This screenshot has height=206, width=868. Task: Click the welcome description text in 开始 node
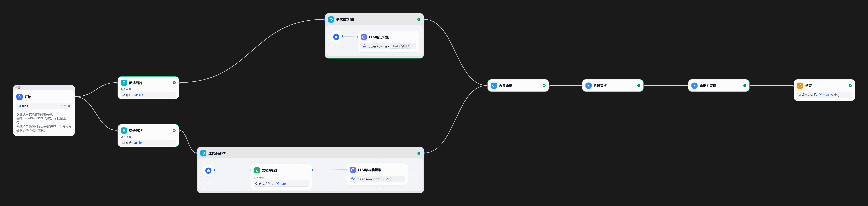(x=44, y=122)
